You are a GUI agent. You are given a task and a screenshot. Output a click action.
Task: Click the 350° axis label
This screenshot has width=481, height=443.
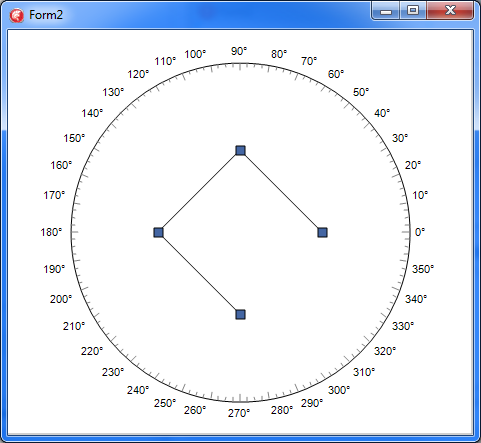[423, 269]
